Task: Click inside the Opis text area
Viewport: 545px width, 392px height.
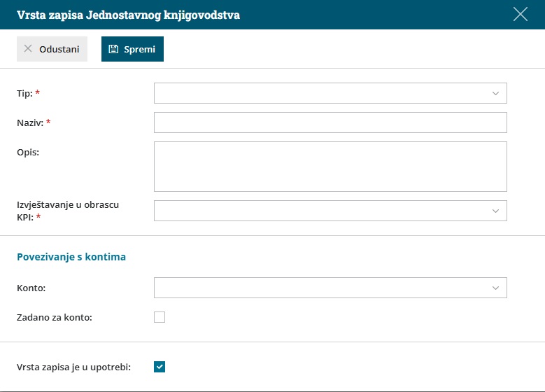Action: coord(330,167)
